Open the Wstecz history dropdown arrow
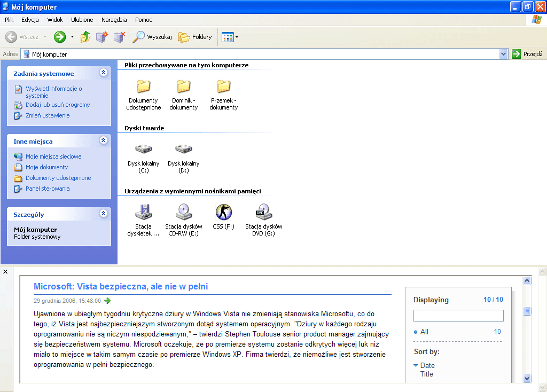 pyautogui.click(x=45, y=37)
